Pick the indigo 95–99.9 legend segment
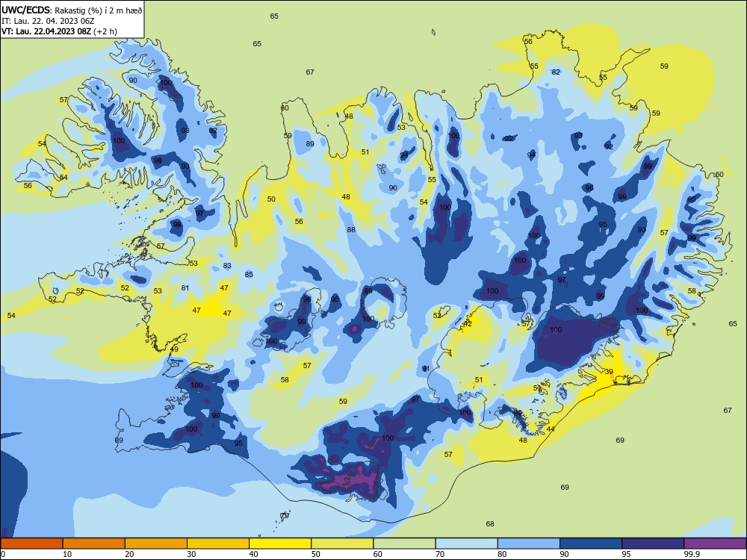The width and height of the screenshot is (747, 560). point(653,544)
